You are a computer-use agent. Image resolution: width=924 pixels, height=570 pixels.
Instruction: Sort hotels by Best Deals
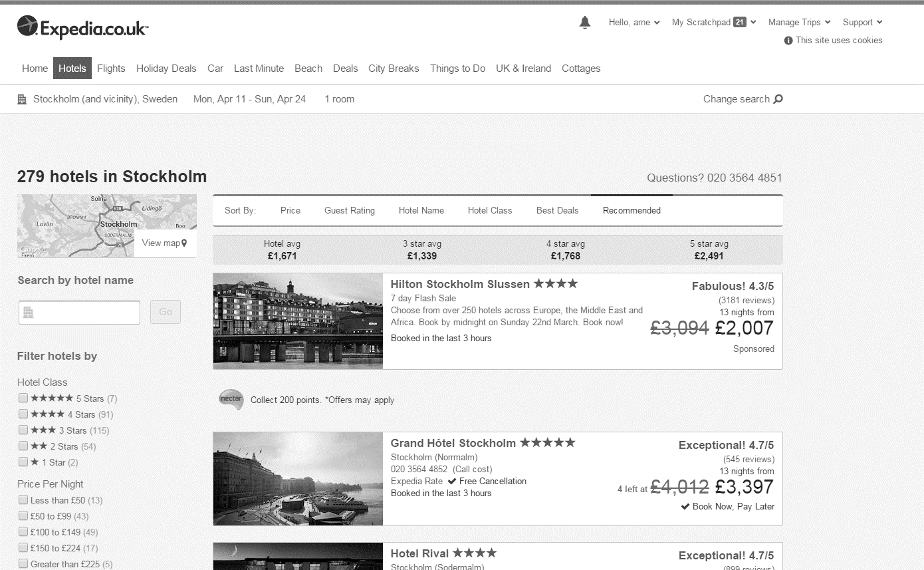tap(558, 211)
